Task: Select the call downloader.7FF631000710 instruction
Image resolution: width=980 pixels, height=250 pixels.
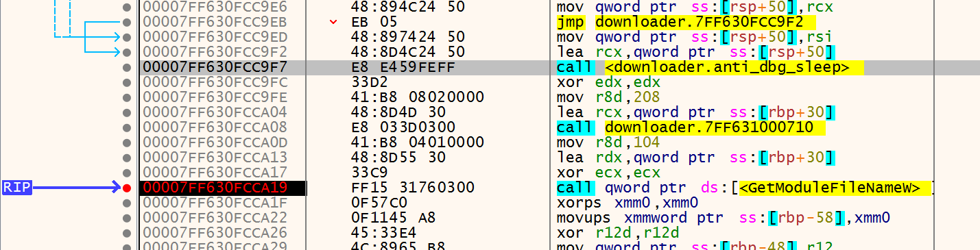Action: point(692,127)
